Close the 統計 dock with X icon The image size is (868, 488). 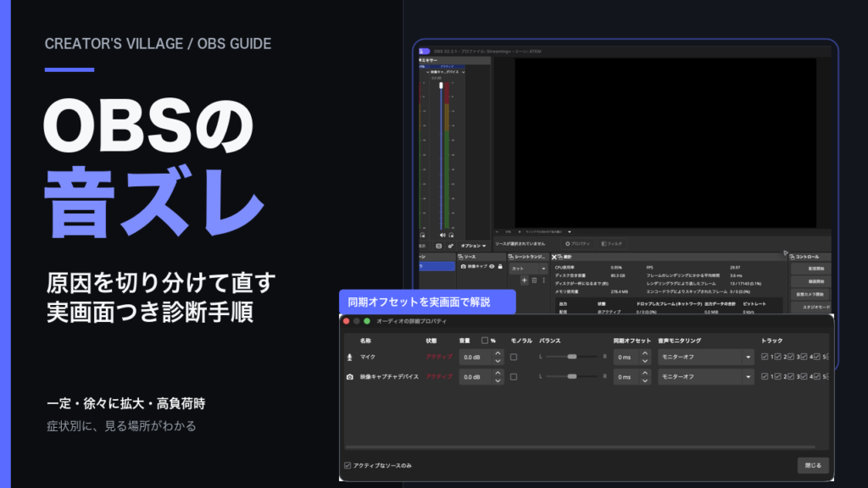(554, 257)
